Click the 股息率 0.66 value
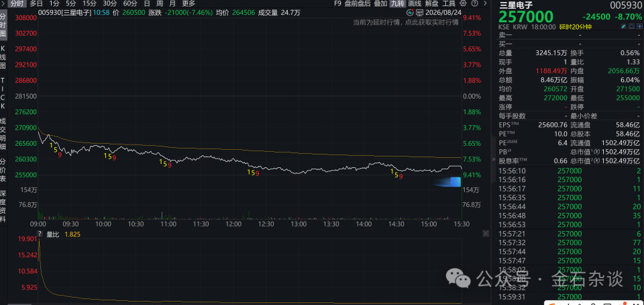The width and height of the screenshot is (644, 305). pos(561,161)
